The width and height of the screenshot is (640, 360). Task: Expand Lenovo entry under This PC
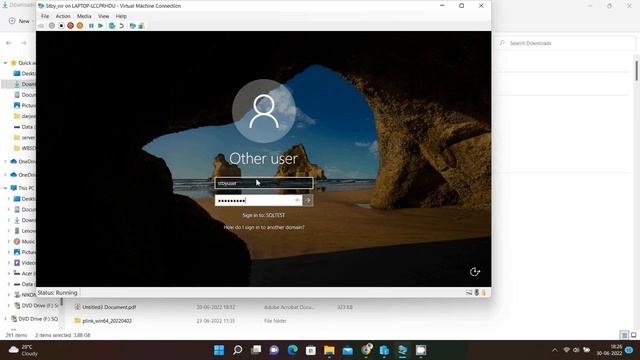click(9, 231)
